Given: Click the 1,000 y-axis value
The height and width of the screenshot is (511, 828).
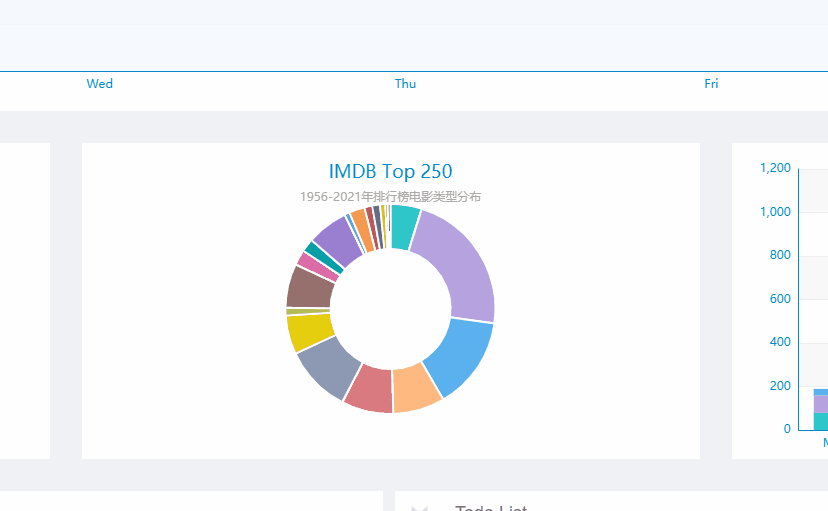Looking at the screenshot, I should coord(775,212).
